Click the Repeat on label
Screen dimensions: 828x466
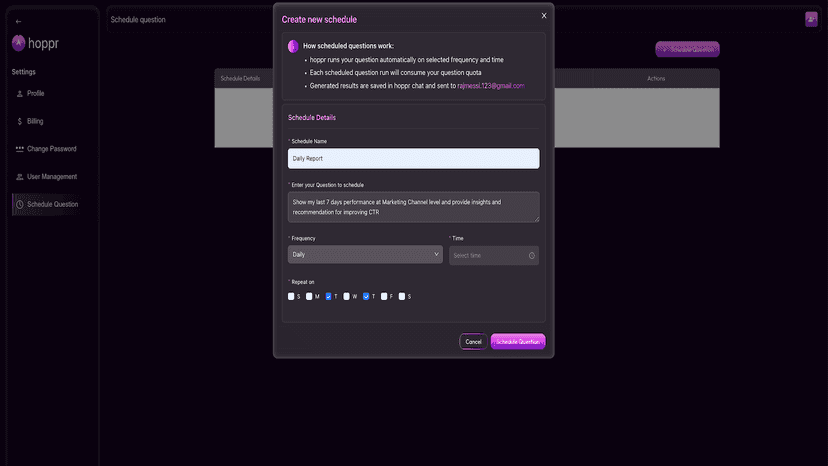(303, 282)
